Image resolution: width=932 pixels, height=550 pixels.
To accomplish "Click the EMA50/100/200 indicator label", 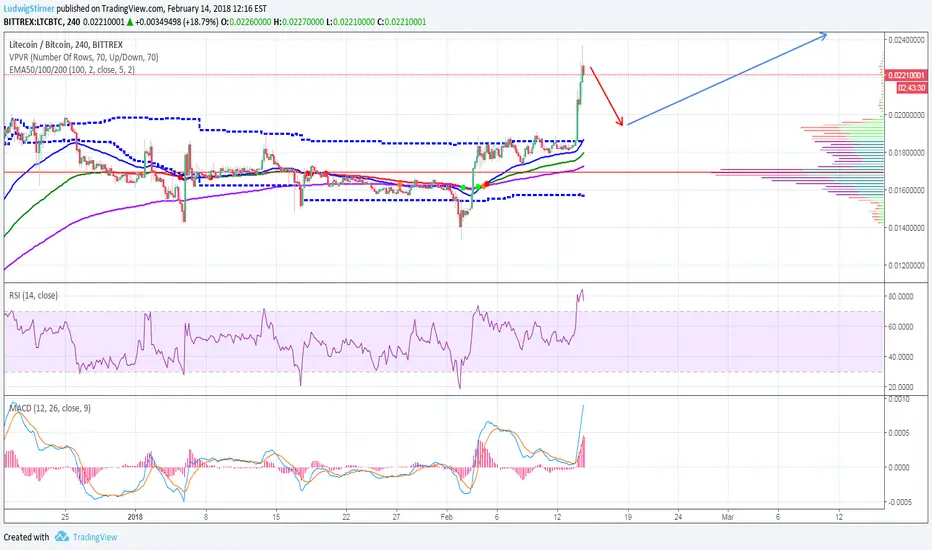I will tap(72, 70).
